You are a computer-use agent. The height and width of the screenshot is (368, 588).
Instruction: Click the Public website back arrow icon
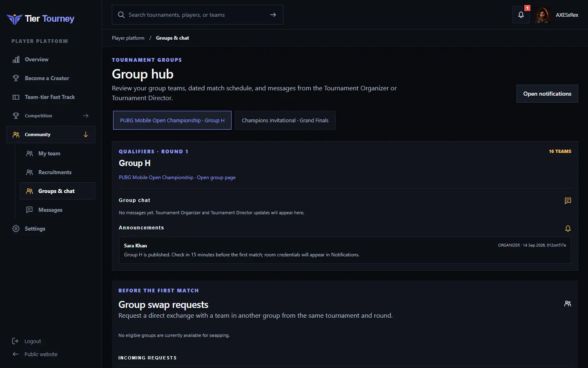pos(16,354)
